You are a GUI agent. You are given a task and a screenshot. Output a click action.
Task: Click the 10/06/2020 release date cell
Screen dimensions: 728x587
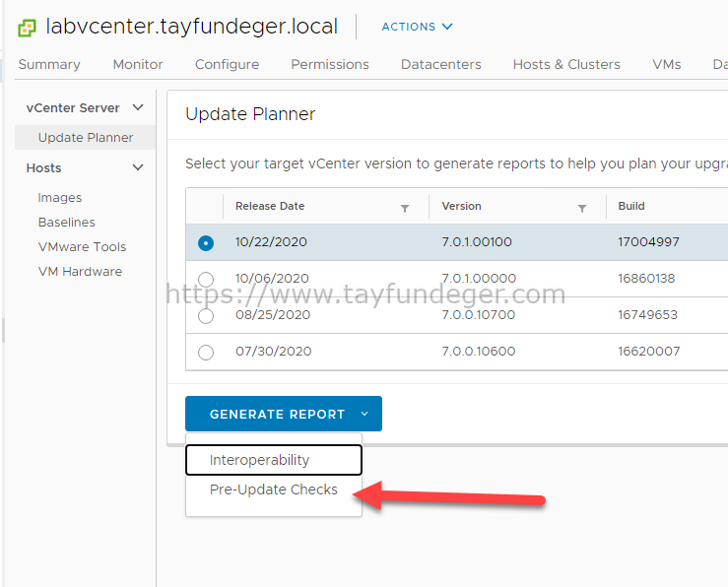(272, 279)
